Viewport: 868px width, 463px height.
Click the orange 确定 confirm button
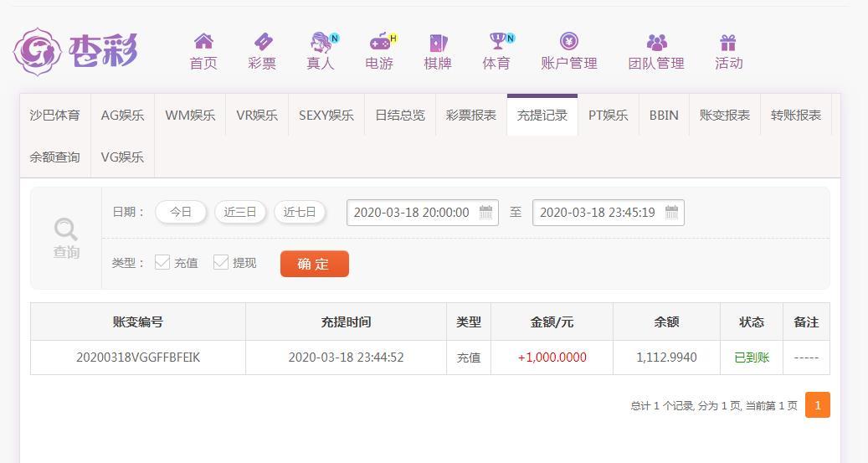315,264
